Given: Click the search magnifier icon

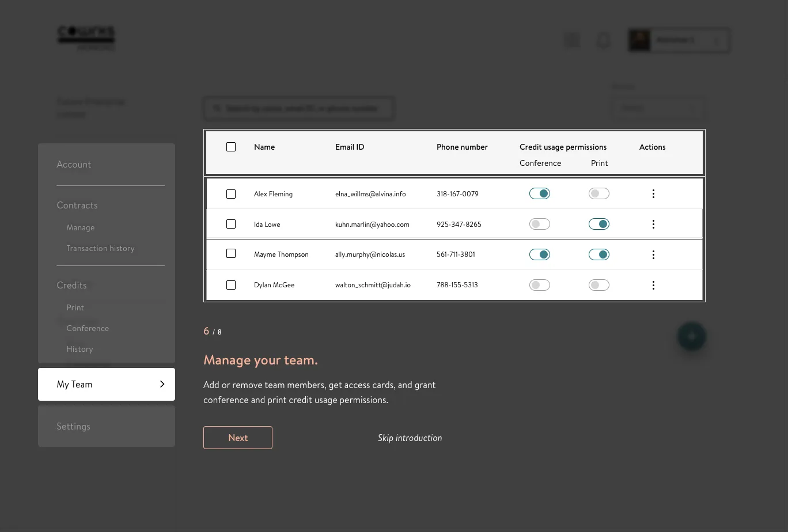Looking at the screenshot, I should [218, 108].
